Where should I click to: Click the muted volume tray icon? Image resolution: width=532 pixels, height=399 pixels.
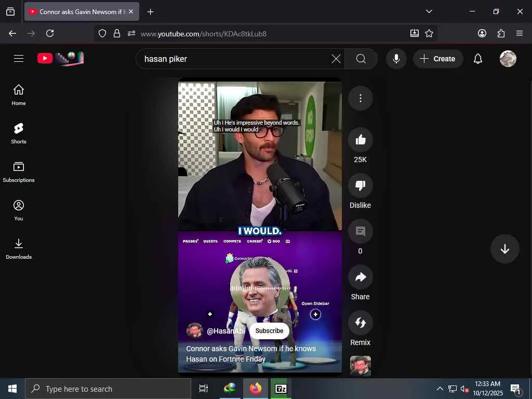tap(464, 389)
